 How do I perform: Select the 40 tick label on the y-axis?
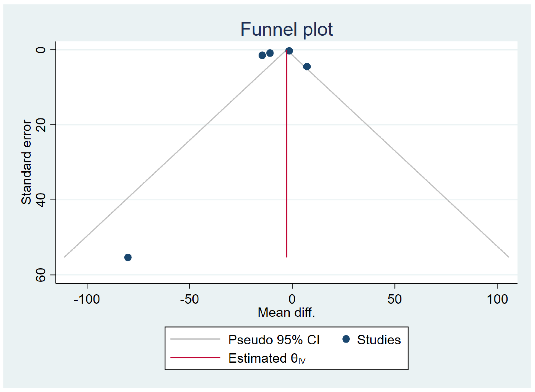(41, 200)
